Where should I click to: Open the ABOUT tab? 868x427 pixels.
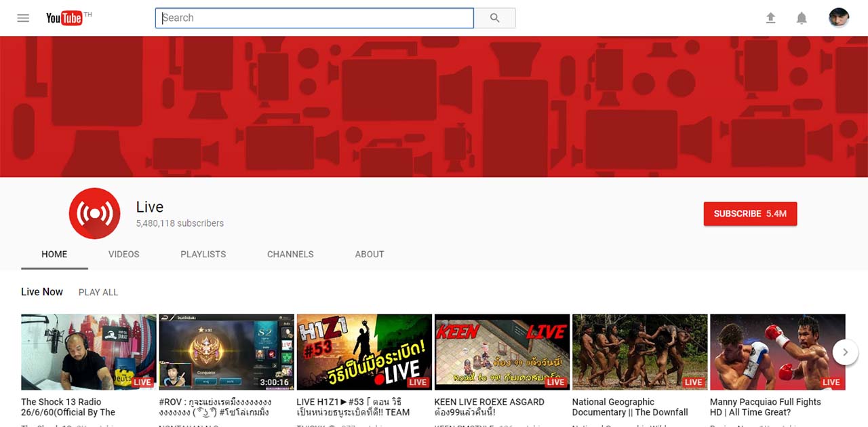pos(369,254)
